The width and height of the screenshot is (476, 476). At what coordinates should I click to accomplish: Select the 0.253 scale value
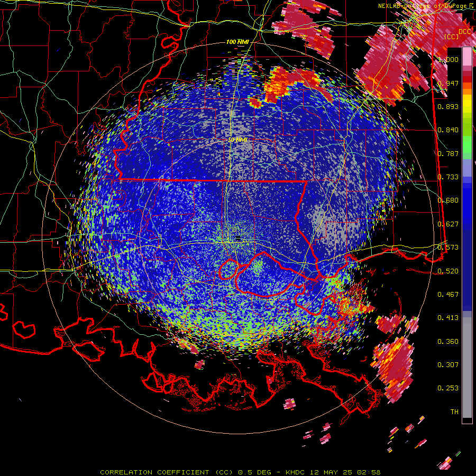(448, 388)
